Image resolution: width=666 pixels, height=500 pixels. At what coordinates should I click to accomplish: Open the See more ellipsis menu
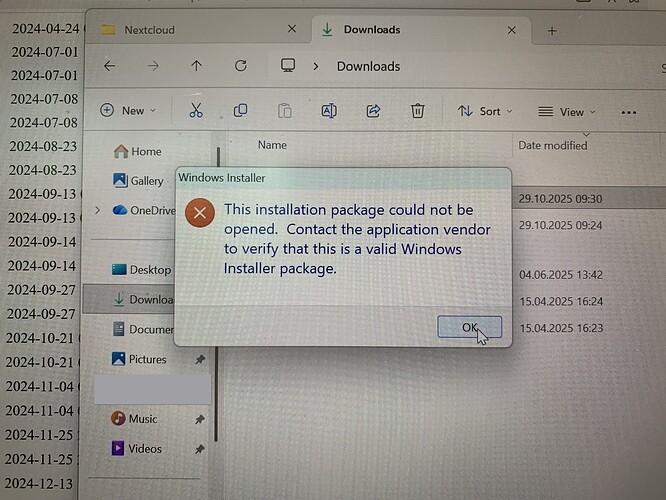pyautogui.click(x=629, y=113)
